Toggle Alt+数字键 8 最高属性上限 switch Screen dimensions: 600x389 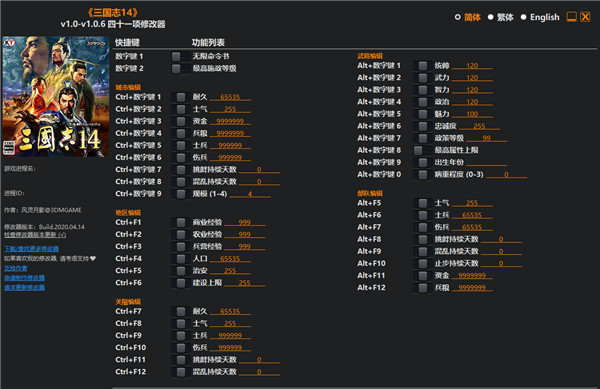tap(422, 150)
